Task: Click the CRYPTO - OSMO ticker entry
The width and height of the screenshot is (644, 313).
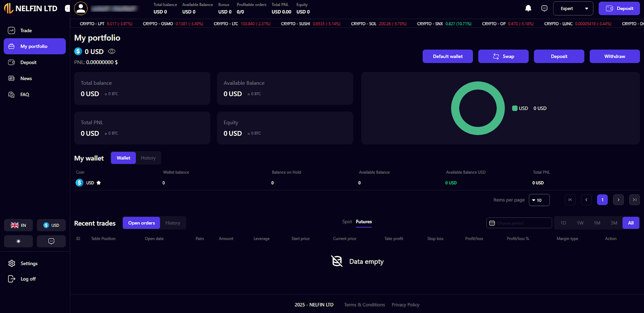Action: click(x=173, y=24)
